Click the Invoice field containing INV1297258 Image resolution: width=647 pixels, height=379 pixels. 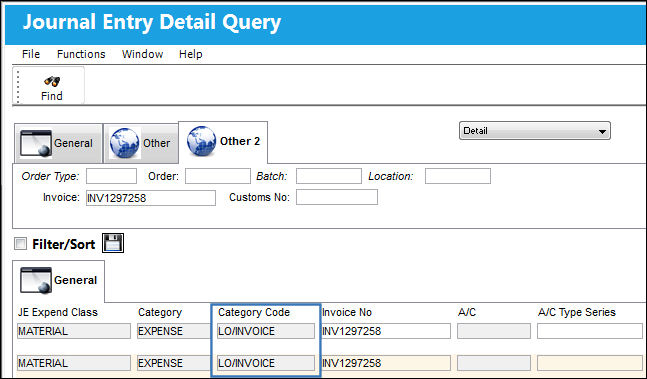click(x=151, y=198)
